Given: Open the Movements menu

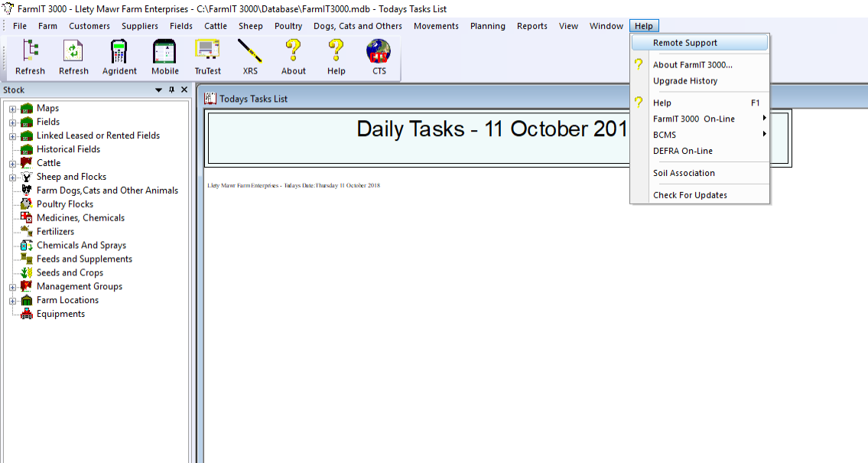Looking at the screenshot, I should [x=436, y=26].
